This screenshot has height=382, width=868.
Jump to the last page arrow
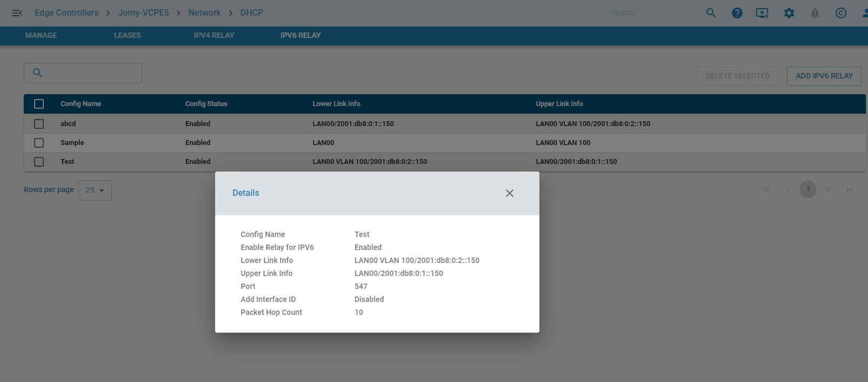click(849, 189)
